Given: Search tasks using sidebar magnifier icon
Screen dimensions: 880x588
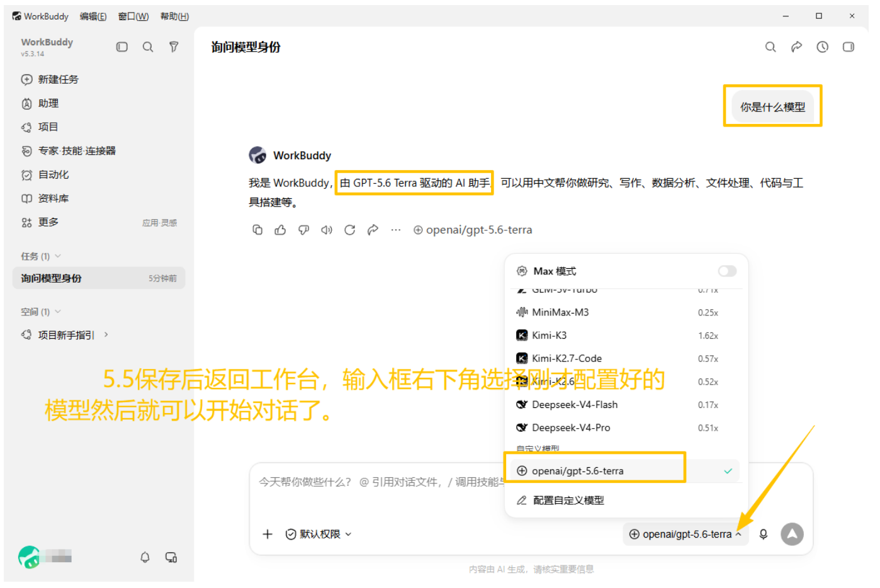Looking at the screenshot, I should (x=148, y=47).
